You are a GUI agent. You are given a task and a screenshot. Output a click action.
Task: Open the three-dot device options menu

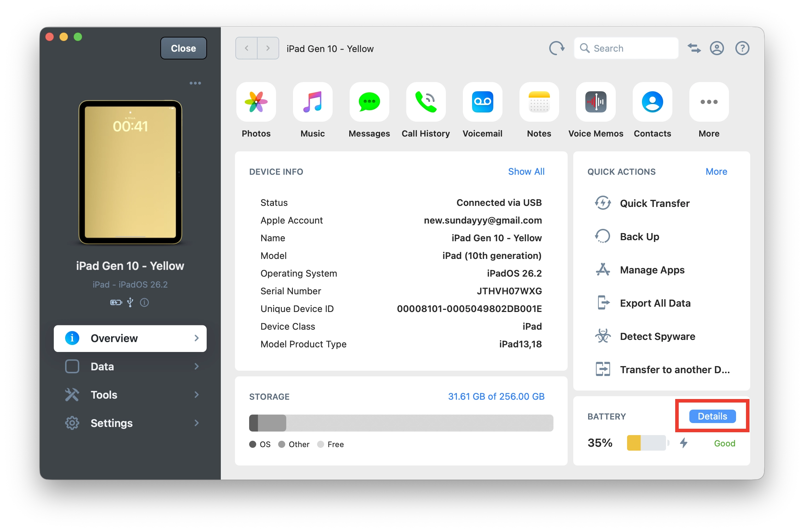click(195, 83)
